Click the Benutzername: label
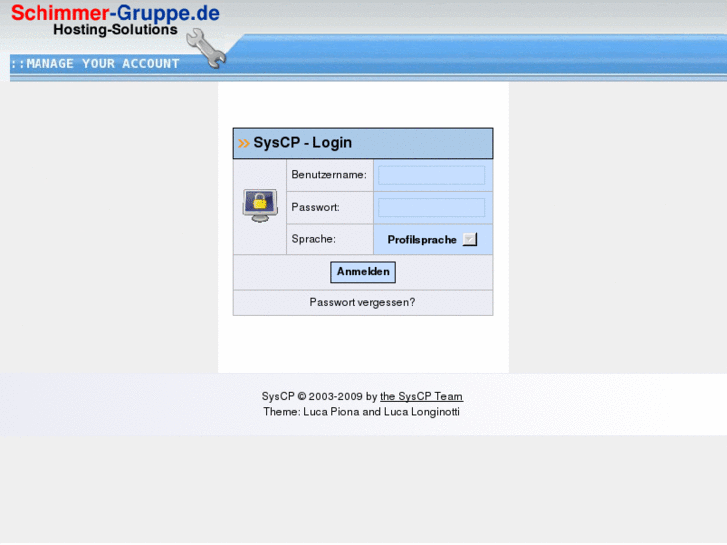This screenshot has width=727, height=545. pos(329,175)
